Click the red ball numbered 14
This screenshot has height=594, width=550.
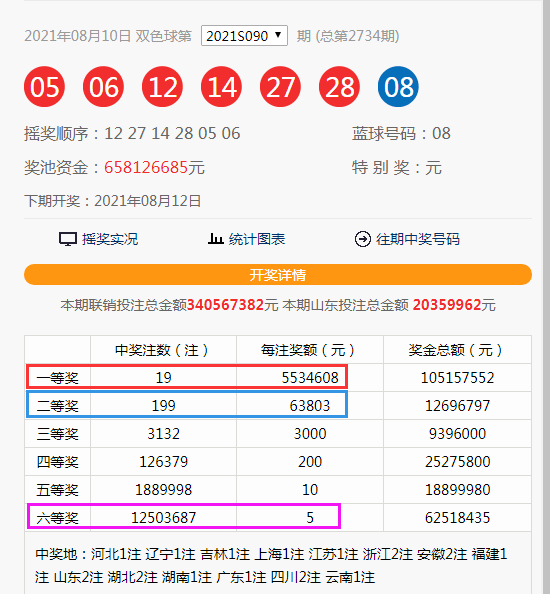[x=221, y=87]
